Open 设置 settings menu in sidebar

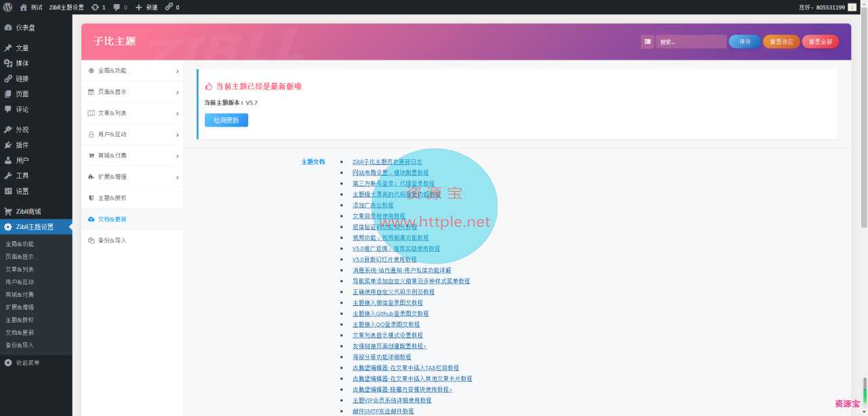pos(36,191)
